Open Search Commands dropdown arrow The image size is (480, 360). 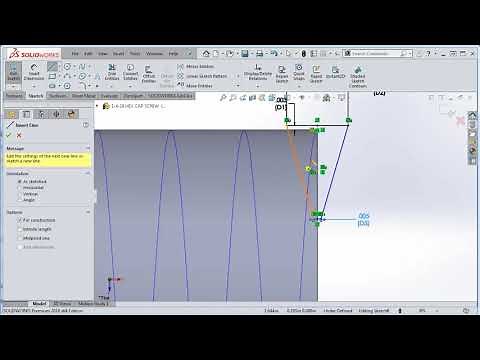(410, 53)
